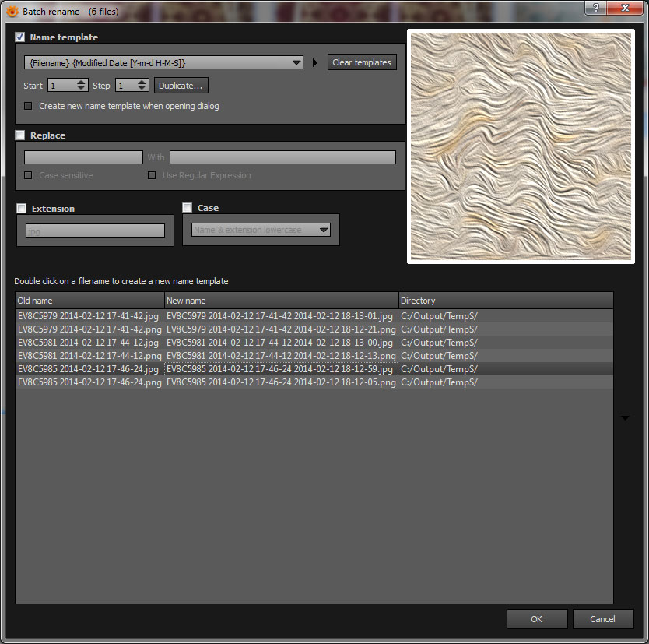Sort by Directory column header
The height and width of the screenshot is (644, 649).
(506, 301)
